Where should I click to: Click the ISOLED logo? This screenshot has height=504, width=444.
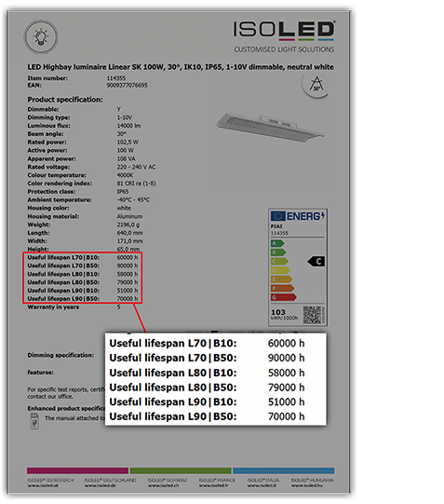pos(285,31)
